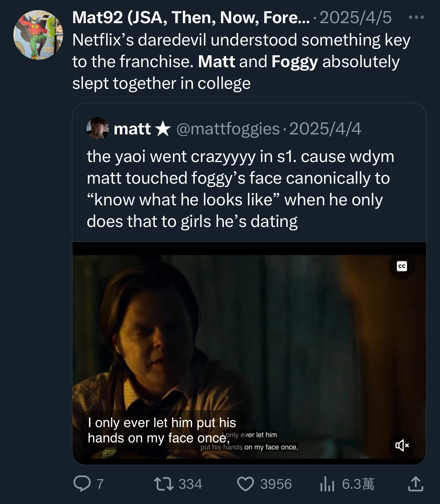Open the three-dot more options menu
This screenshot has width=440, height=504.
pyautogui.click(x=416, y=17)
